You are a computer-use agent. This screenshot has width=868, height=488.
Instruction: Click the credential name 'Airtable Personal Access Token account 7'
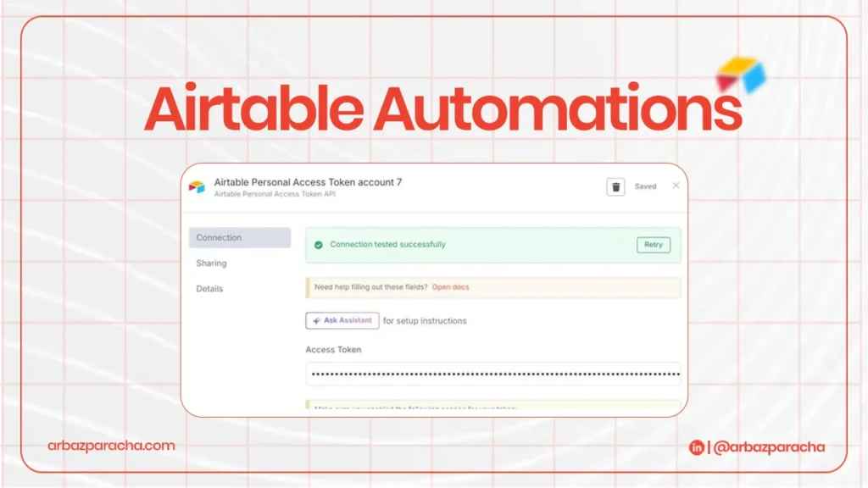point(308,182)
